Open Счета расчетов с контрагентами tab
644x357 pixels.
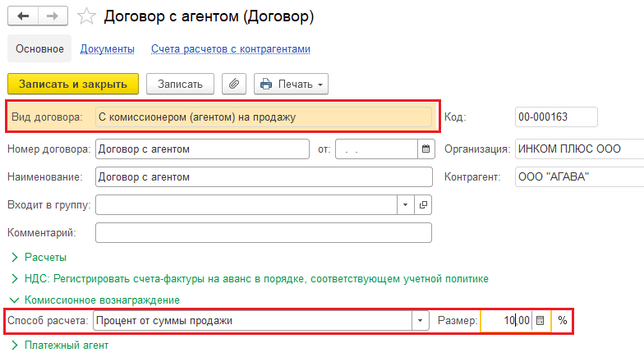tap(231, 49)
